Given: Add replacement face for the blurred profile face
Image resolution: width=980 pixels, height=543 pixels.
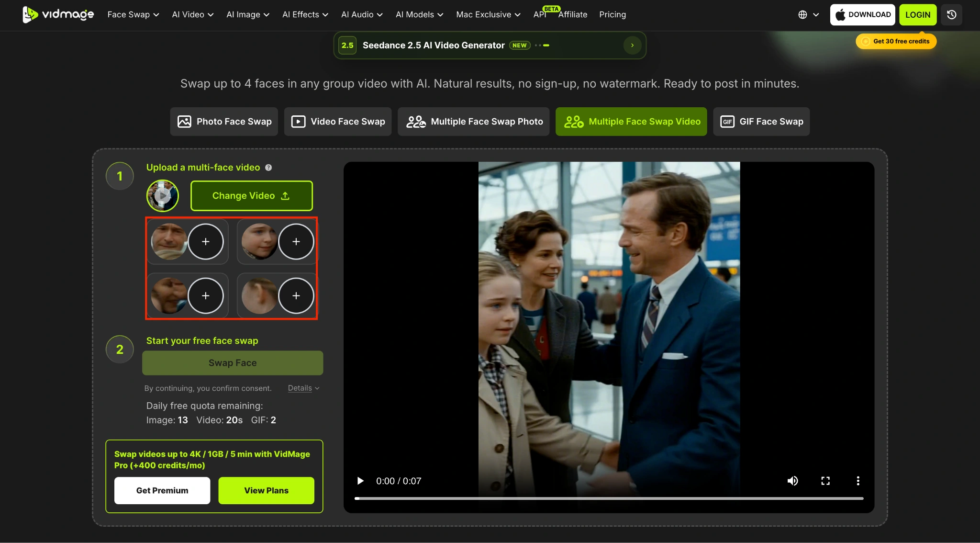Looking at the screenshot, I should [205, 296].
